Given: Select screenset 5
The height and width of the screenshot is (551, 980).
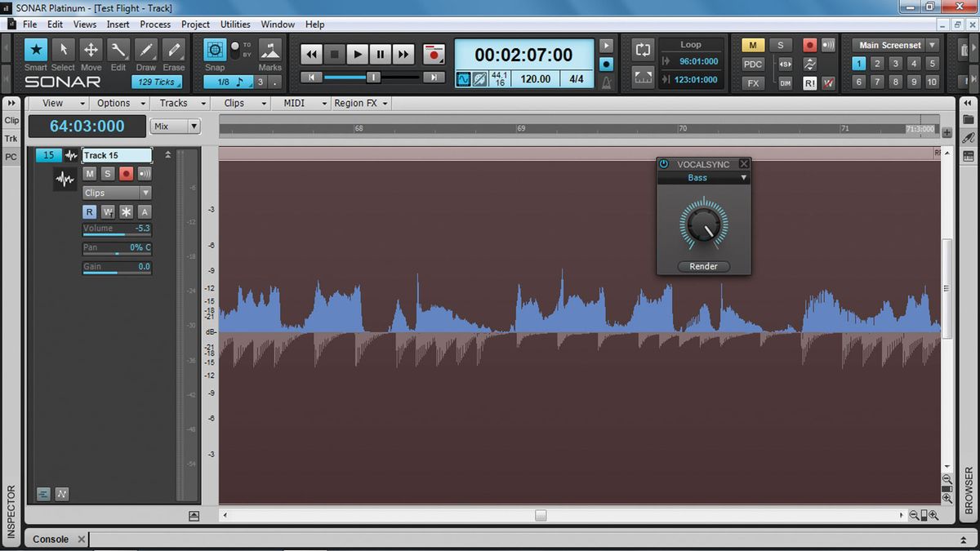Looking at the screenshot, I should point(932,64).
